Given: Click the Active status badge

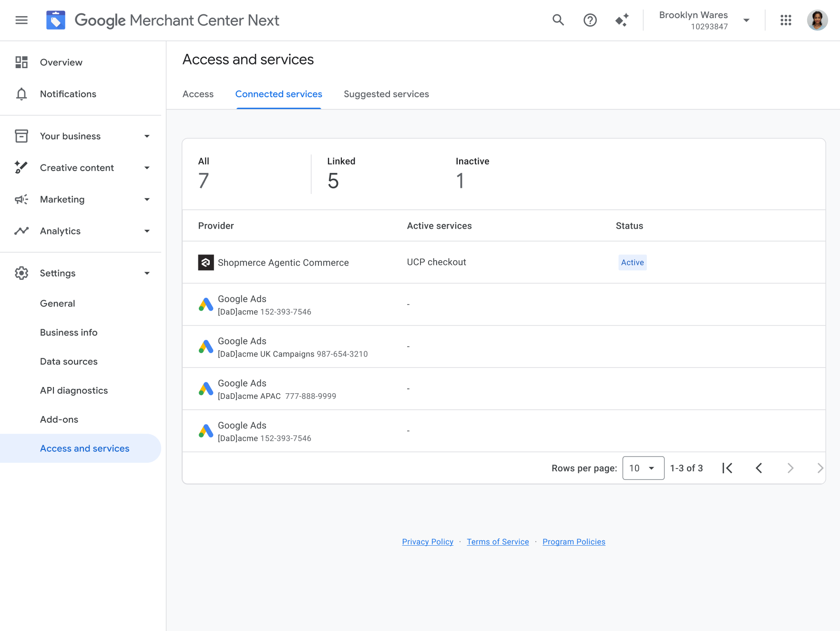Looking at the screenshot, I should [x=633, y=263].
